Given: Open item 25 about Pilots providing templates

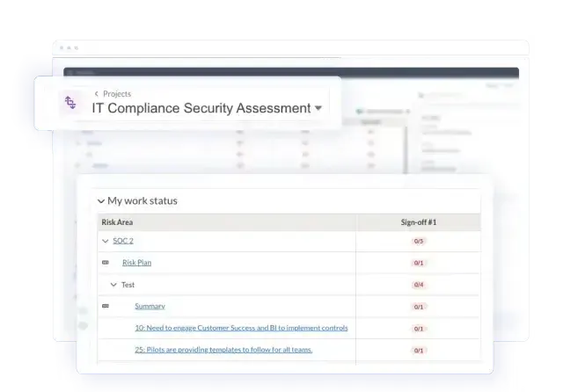Looking at the screenshot, I should pos(223,350).
